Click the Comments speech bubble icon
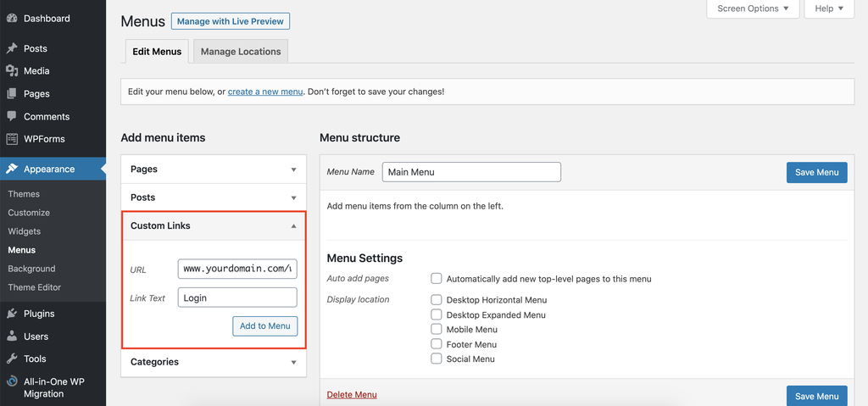868x406 pixels. [x=12, y=116]
